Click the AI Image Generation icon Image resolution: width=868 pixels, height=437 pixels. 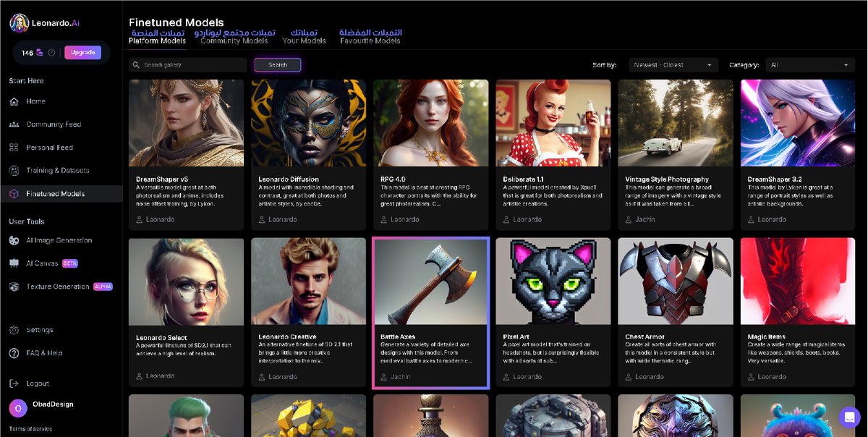[x=14, y=240]
